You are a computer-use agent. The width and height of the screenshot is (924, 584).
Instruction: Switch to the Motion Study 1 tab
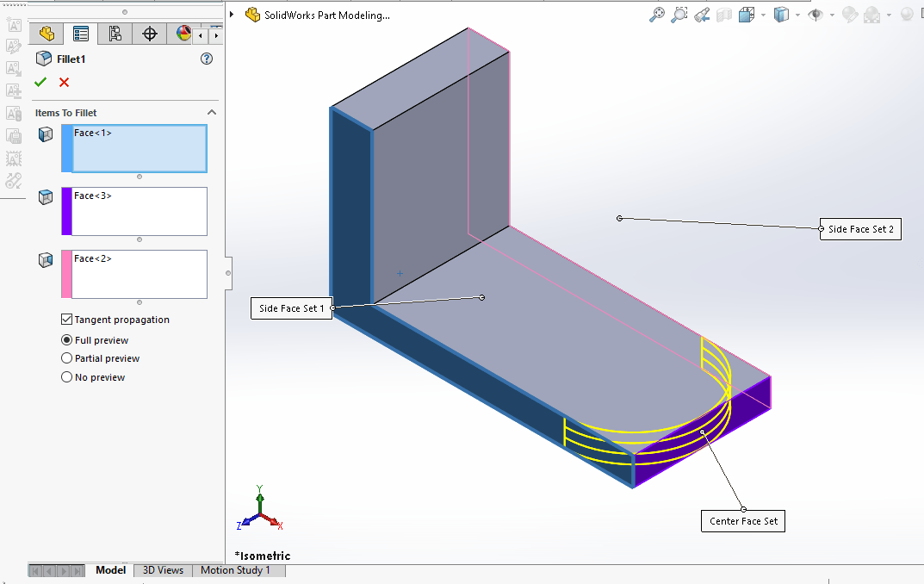pyautogui.click(x=235, y=570)
